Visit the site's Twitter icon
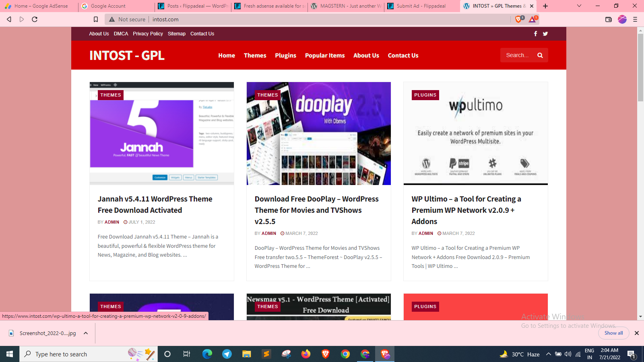Image resolution: width=644 pixels, height=362 pixels. pyautogui.click(x=545, y=34)
